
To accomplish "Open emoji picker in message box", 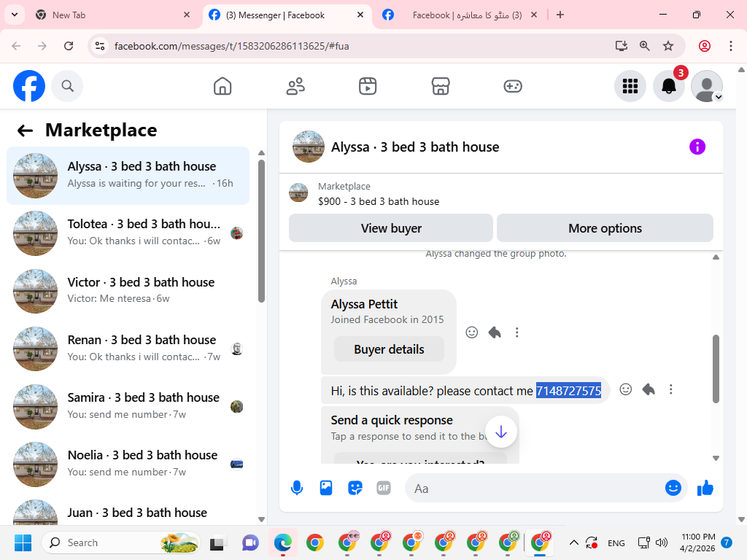I will [x=673, y=488].
